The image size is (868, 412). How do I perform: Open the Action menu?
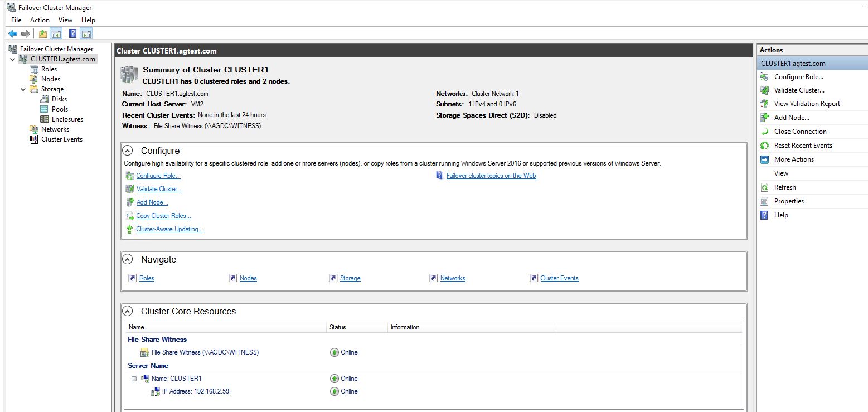click(x=40, y=20)
